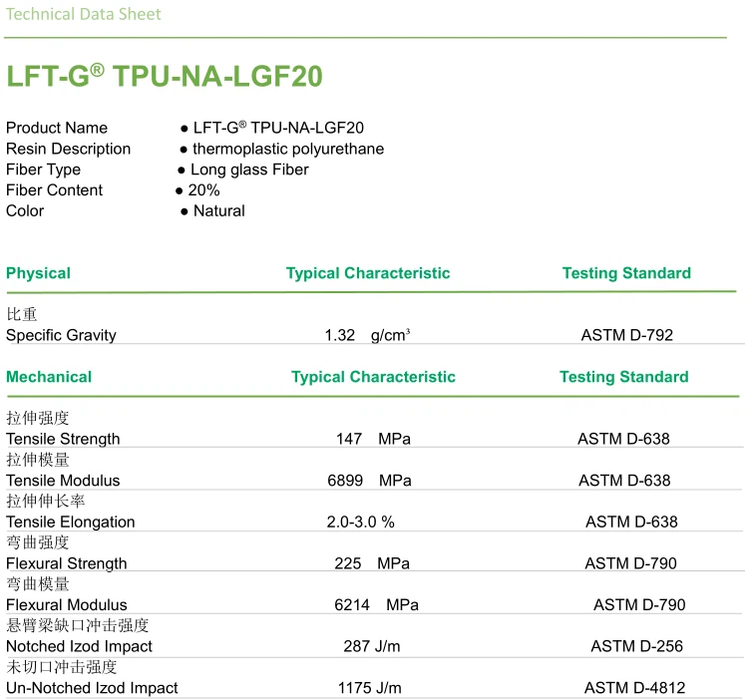The image size is (745, 700).
Task: Select the large green title LFT-G TPU-NA-LGF20
Action: [x=165, y=76]
